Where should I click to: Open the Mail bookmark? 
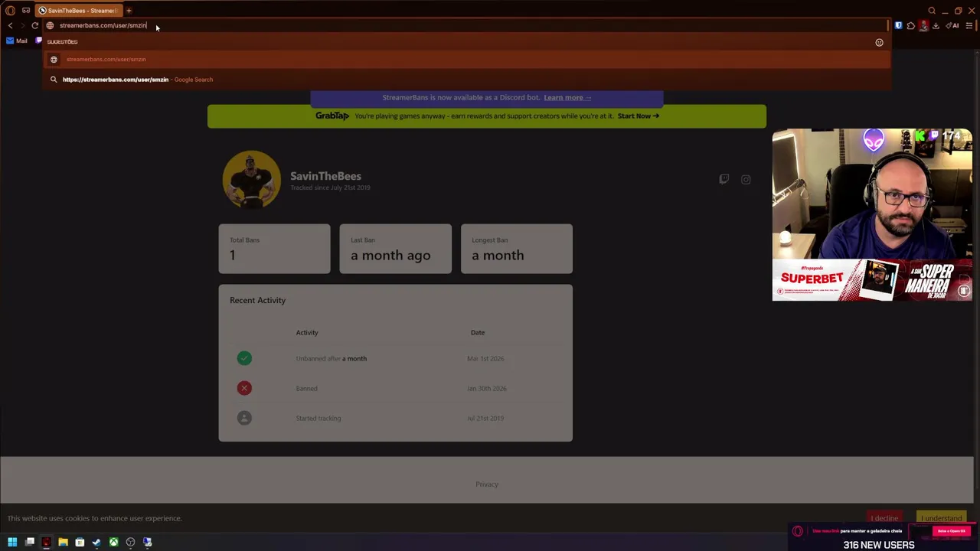(x=17, y=41)
